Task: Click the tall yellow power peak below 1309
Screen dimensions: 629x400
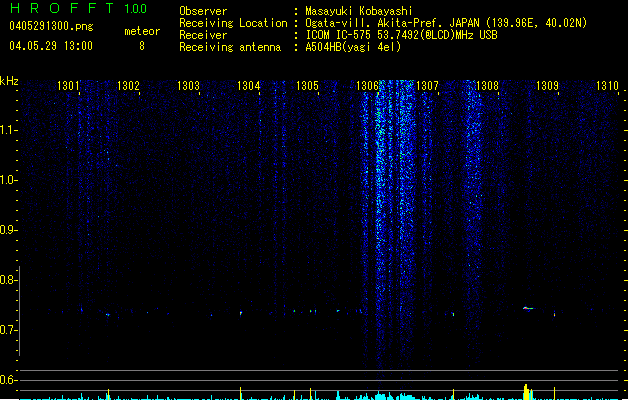Action: pyautogui.click(x=526, y=392)
